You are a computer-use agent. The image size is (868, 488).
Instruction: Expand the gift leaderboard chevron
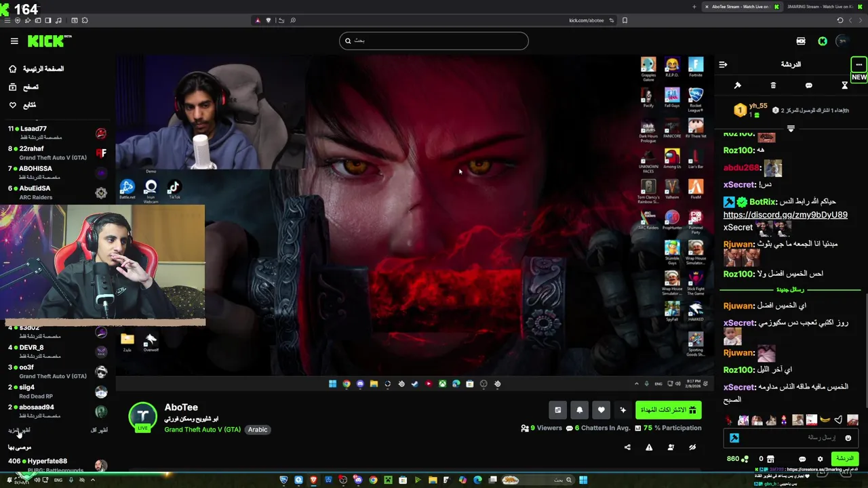(x=791, y=128)
